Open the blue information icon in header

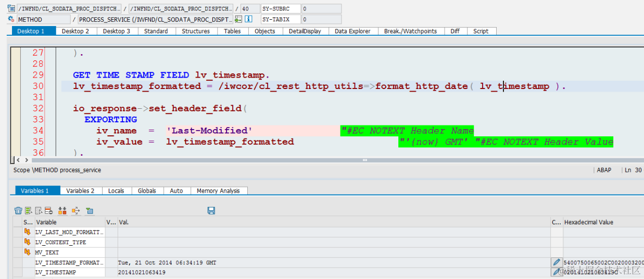249,19
